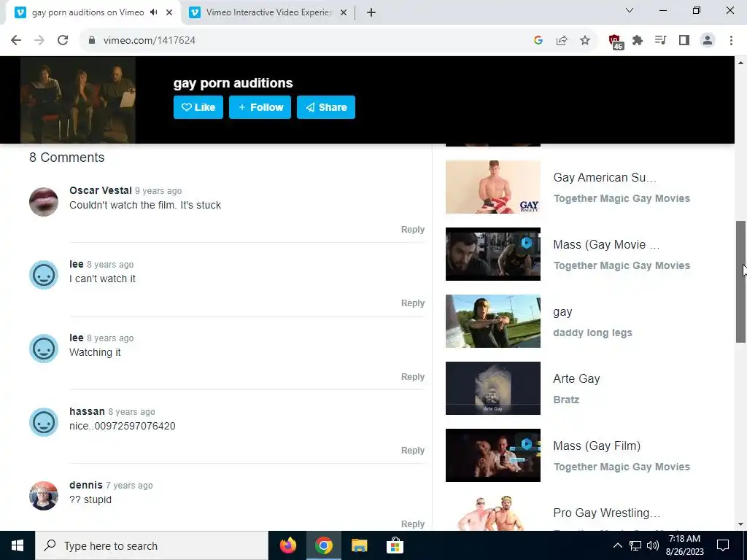
Task: Open the uBlock extension icon showing 46
Action: click(616, 42)
